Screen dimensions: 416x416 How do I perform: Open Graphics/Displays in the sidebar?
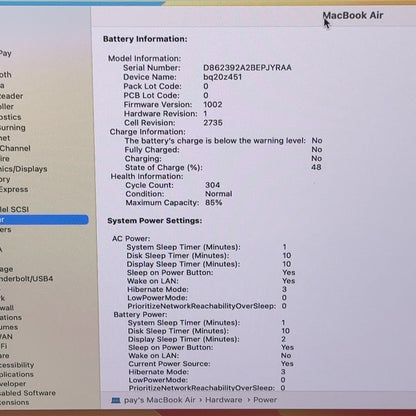point(23,169)
